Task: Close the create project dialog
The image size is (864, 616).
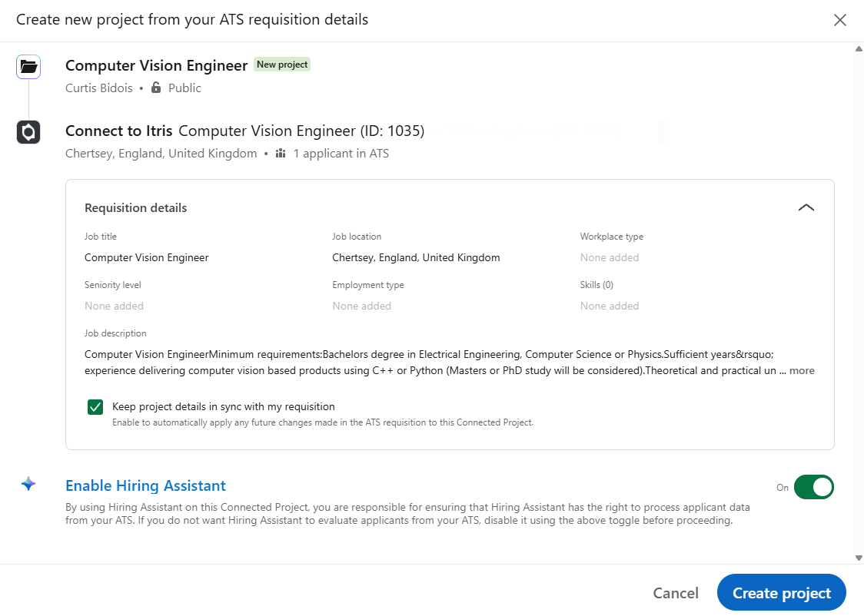Action: (839, 21)
